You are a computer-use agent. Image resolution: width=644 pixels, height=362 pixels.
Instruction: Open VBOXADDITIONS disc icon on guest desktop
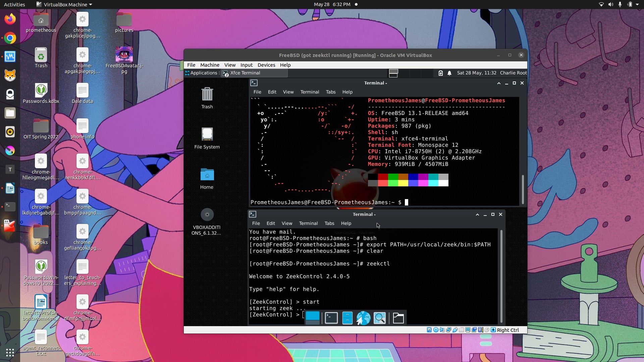point(207,221)
